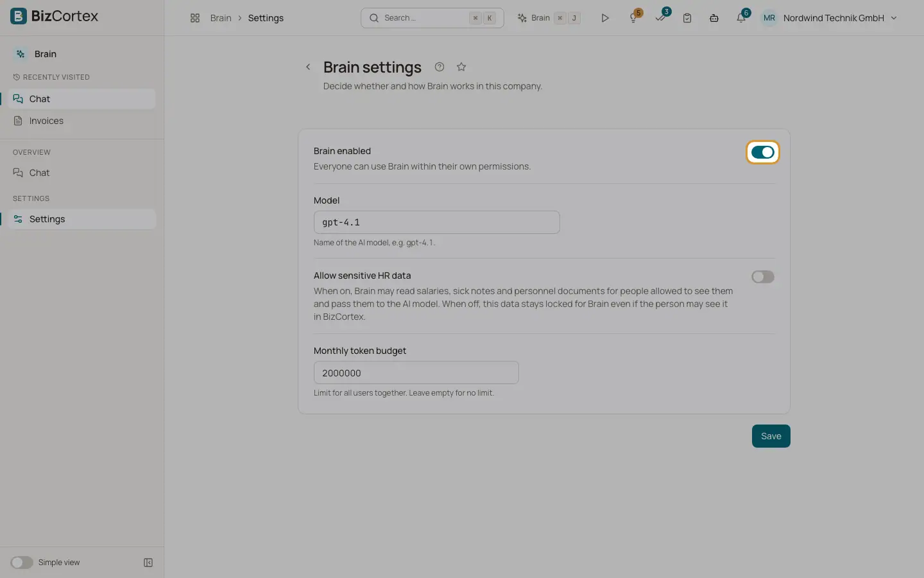Click into the Search box
Screen dimensions: 924x578
[x=432, y=18]
